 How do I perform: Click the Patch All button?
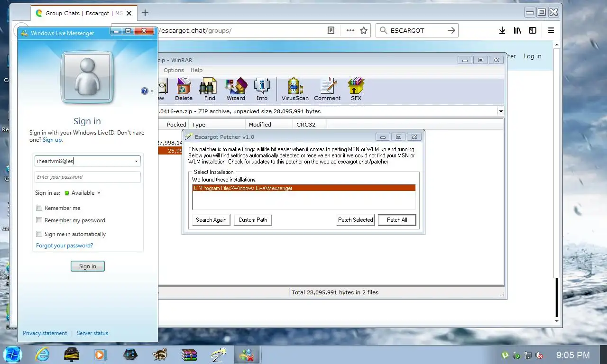pyautogui.click(x=397, y=220)
